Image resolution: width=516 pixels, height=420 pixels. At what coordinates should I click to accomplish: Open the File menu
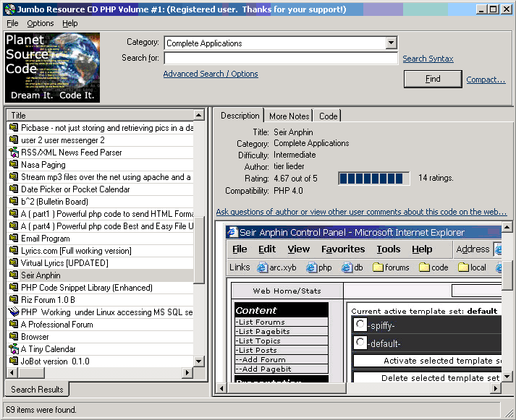[x=12, y=23]
